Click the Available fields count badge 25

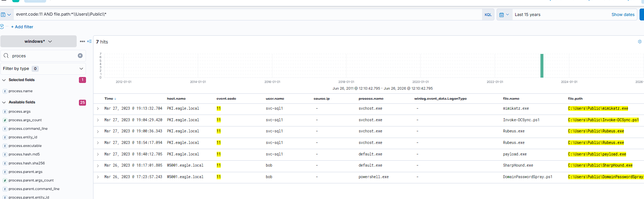82,102
